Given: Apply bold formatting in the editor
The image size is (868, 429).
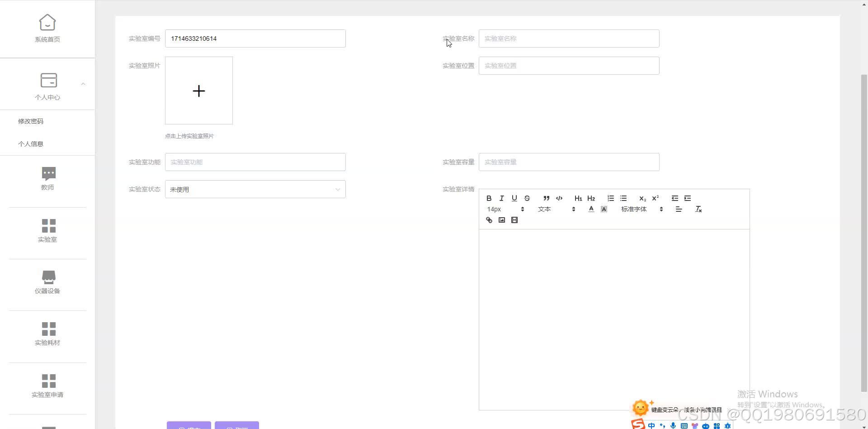Looking at the screenshot, I should pos(489,198).
